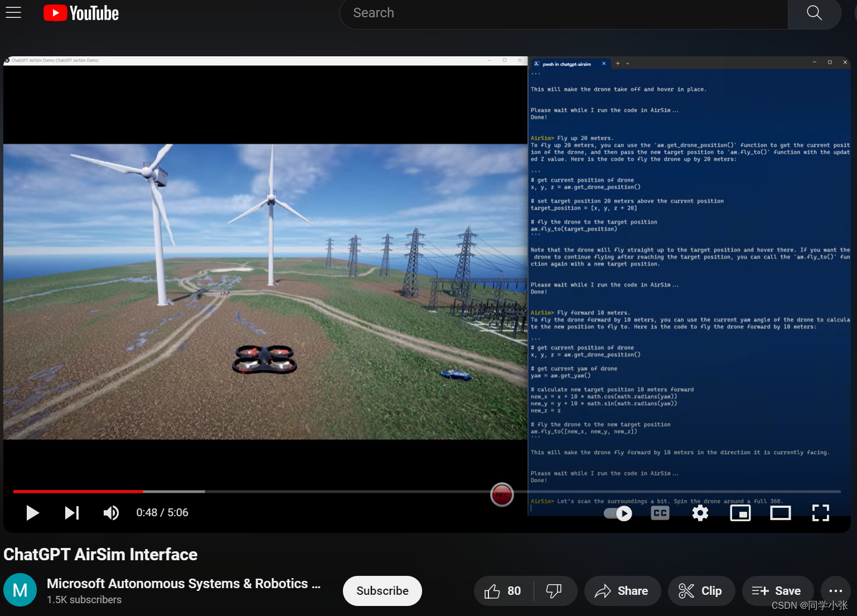This screenshot has width=857, height=616.
Task: Toggle the autoplay switch
Action: (x=618, y=513)
